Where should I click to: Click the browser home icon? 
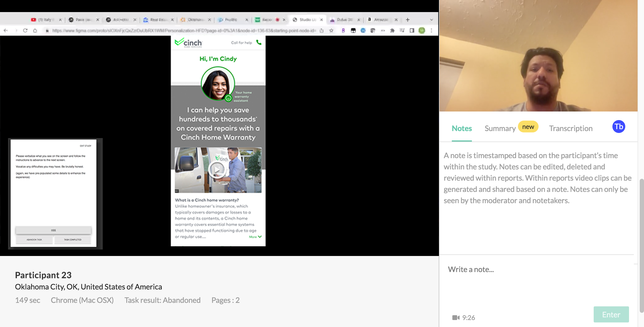pos(35,31)
